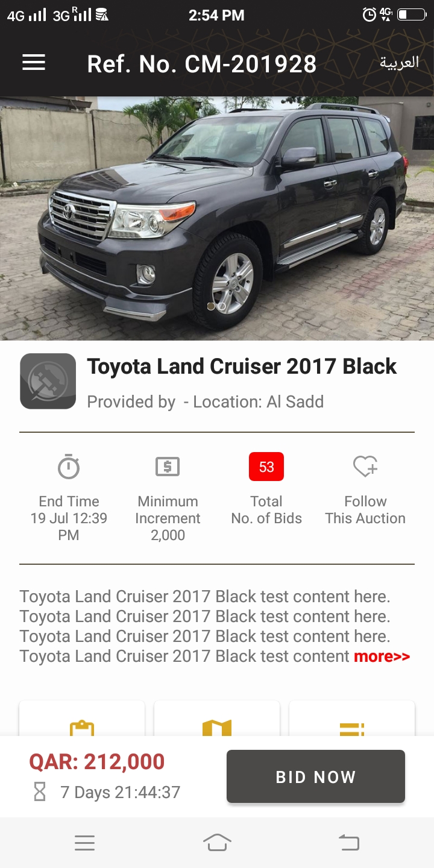The height and width of the screenshot is (868, 434).
Task: Open the map icon card
Action: (x=217, y=719)
